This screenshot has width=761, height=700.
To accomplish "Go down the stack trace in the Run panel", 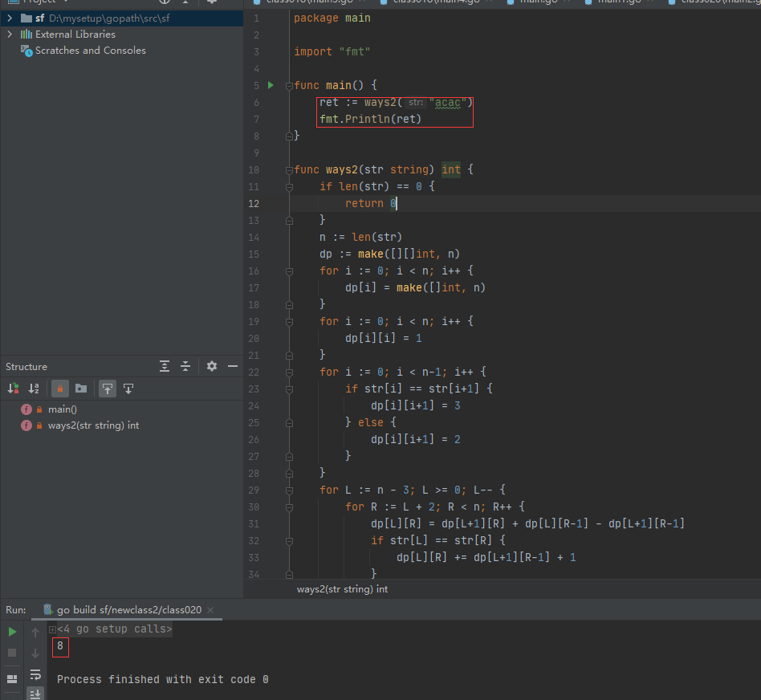I will click(x=35, y=653).
